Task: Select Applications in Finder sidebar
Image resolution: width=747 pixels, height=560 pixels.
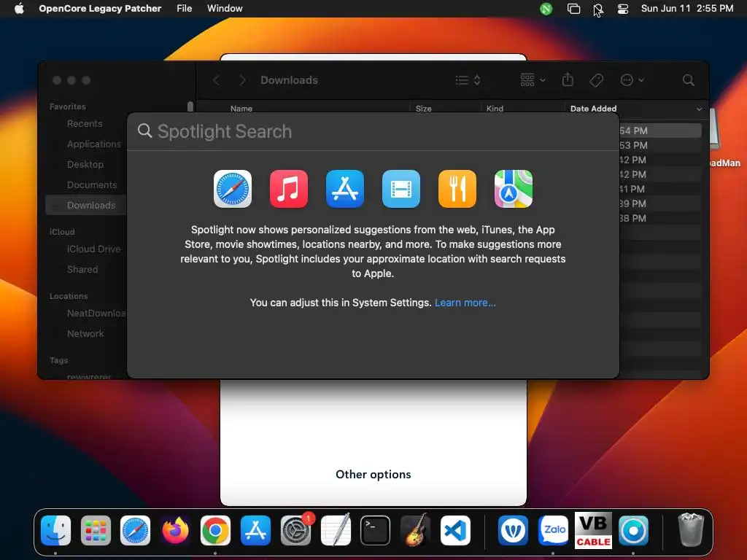Action: click(x=94, y=144)
